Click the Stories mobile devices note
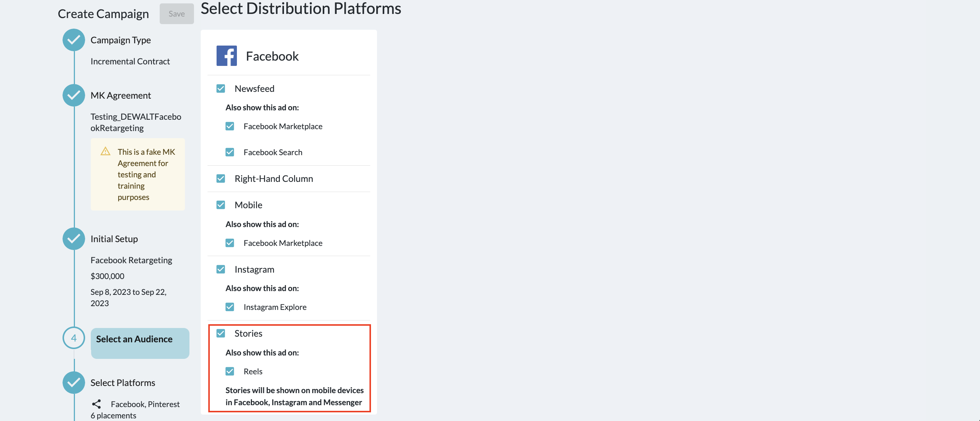 [x=295, y=396]
